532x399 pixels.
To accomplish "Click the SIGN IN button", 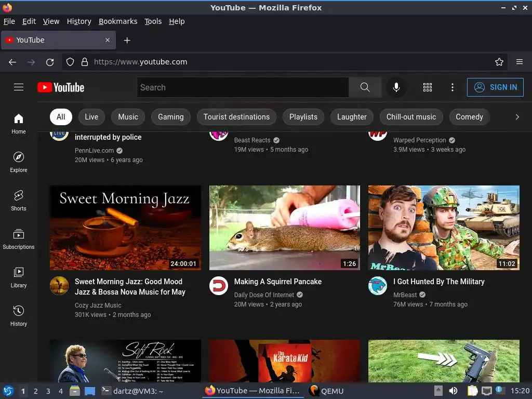I will click(495, 87).
